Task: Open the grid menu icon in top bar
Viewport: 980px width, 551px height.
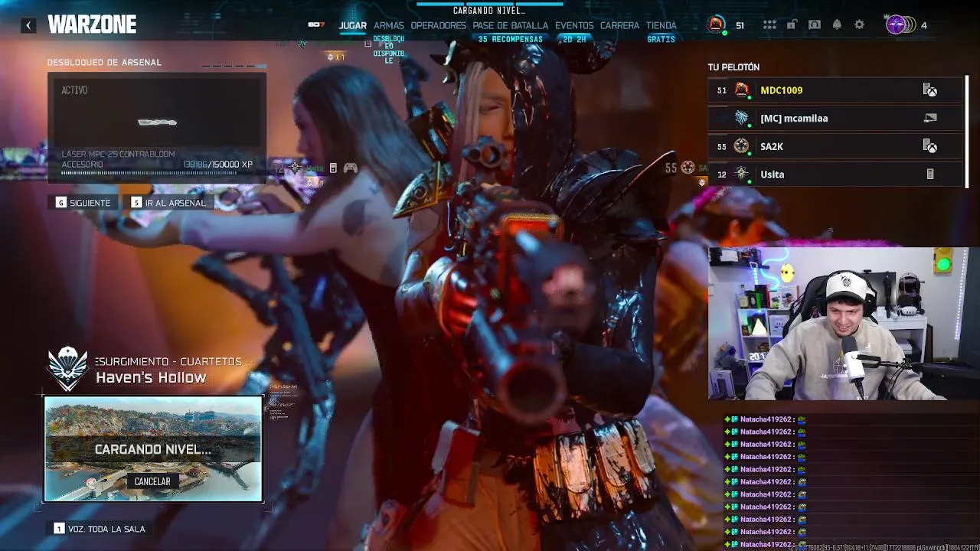Action: click(x=769, y=25)
